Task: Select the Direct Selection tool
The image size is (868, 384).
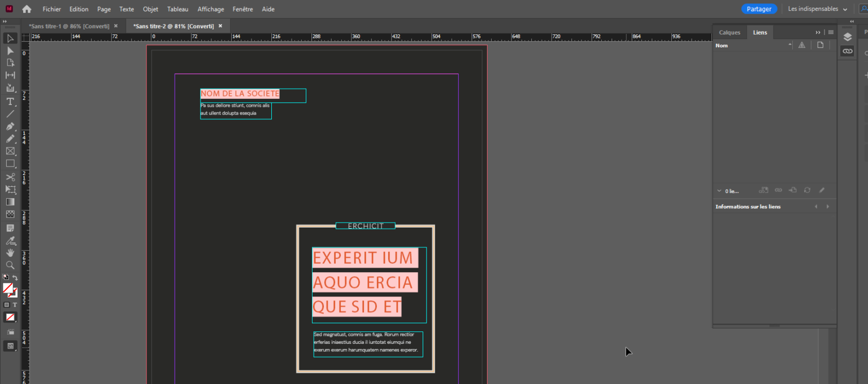Action: pyautogui.click(x=10, y=50)
